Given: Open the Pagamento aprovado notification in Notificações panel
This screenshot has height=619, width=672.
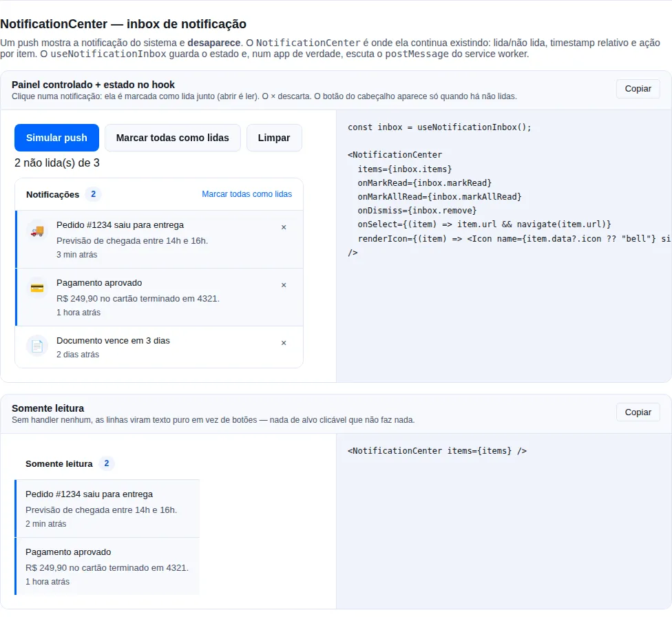Looking at the screenshot, I should (x=160, y=297).
